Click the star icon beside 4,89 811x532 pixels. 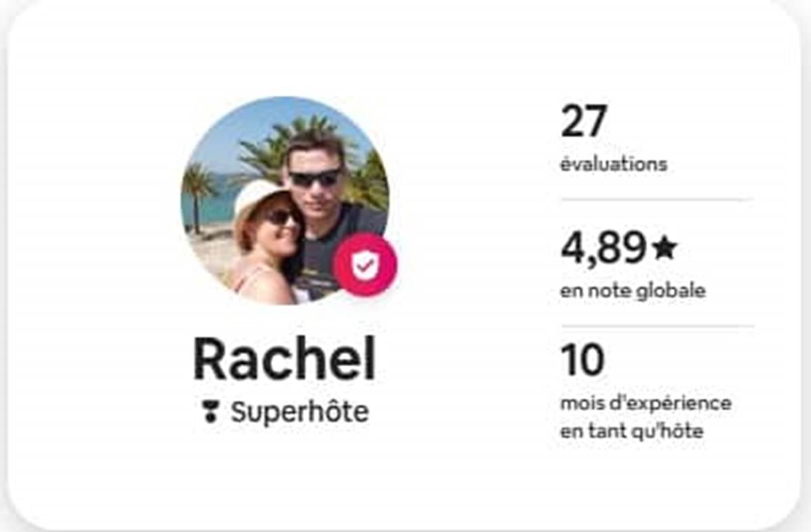[x=665, y=248]
